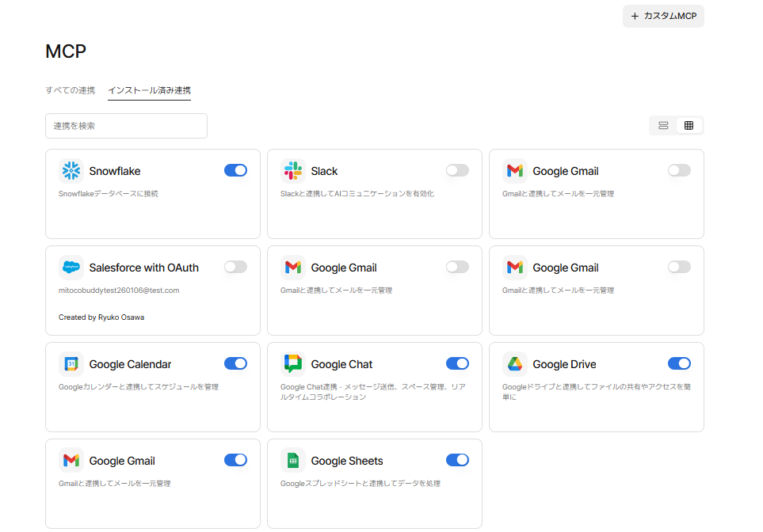Click the Created by Ryuko Osawa text

click(x=101, y=317)
